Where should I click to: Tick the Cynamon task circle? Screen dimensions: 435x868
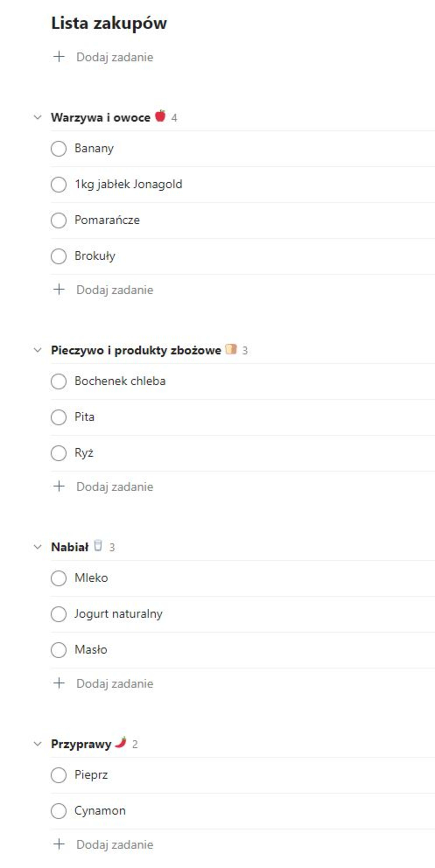[59, 811]
